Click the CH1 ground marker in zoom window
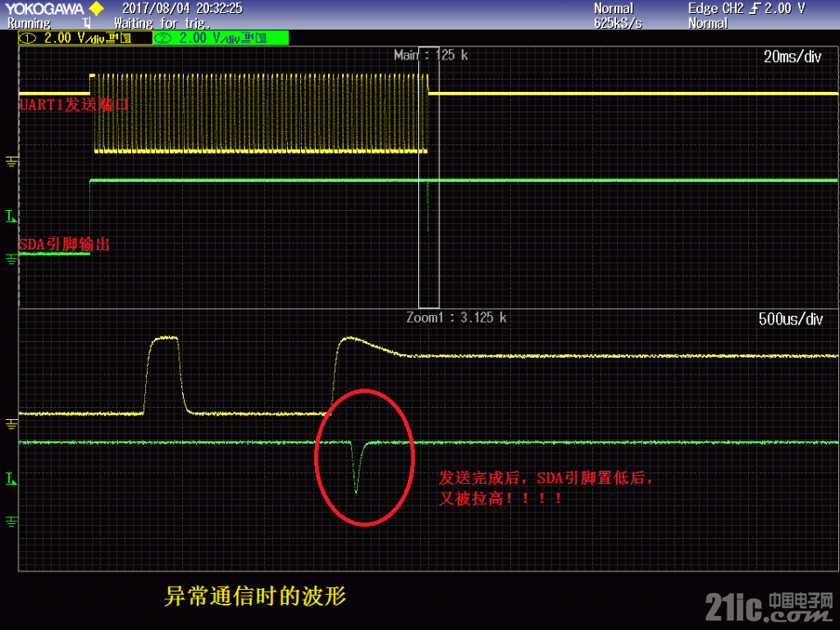 click(x=11, y=423)
